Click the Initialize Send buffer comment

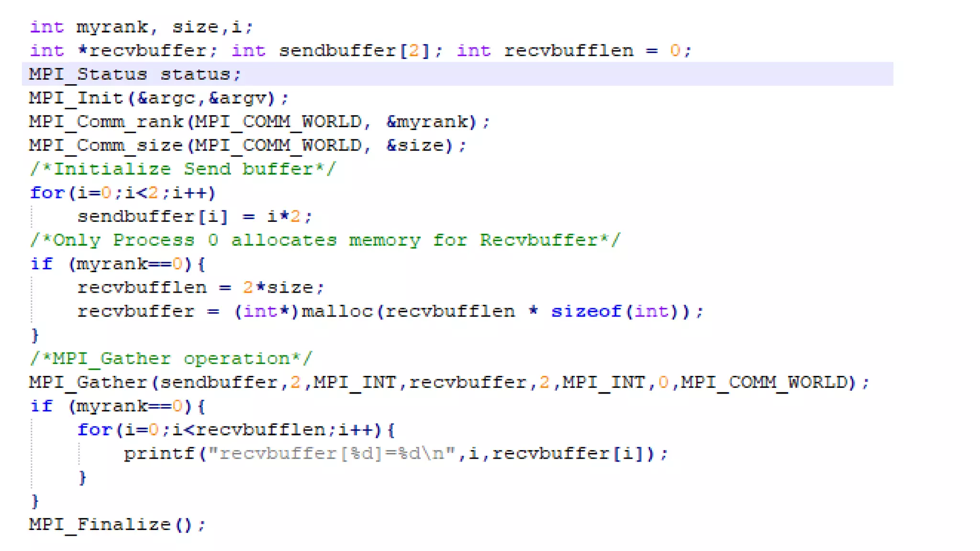point(183,169)
